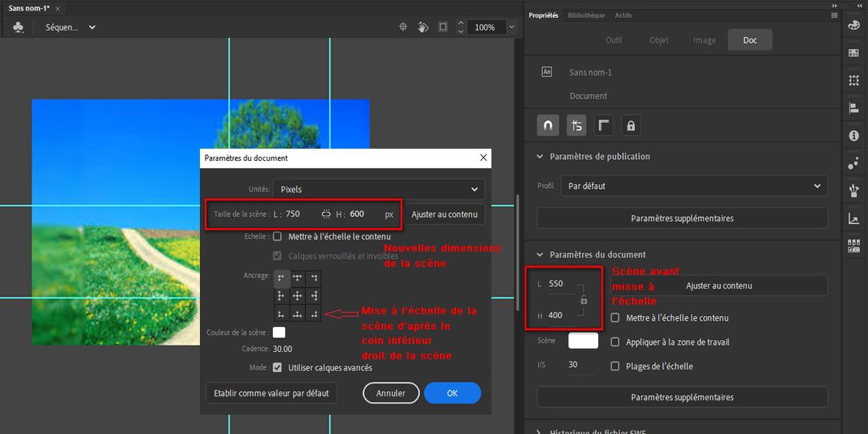
Task: Click Etablir comme valeur par défaut
Action: point(271,393)
